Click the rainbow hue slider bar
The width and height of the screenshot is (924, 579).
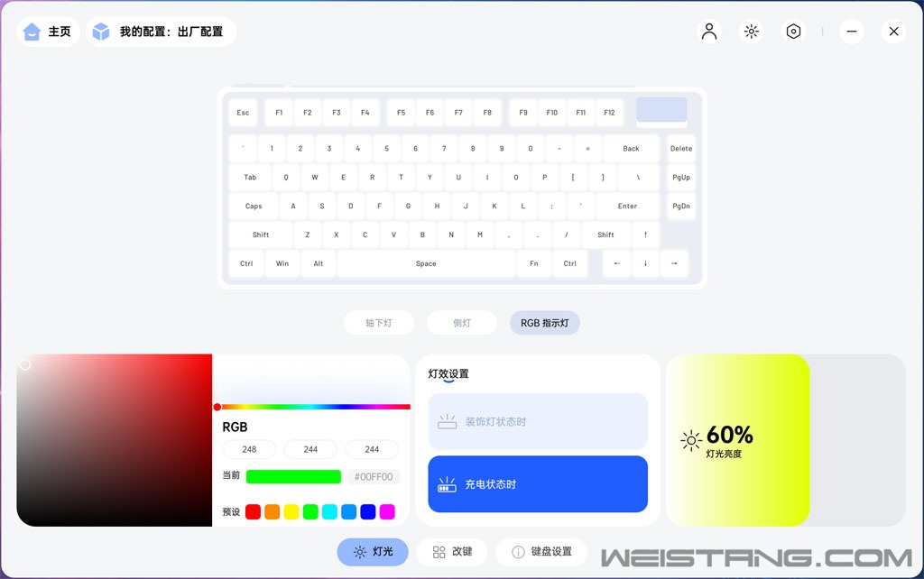[316, 407]
